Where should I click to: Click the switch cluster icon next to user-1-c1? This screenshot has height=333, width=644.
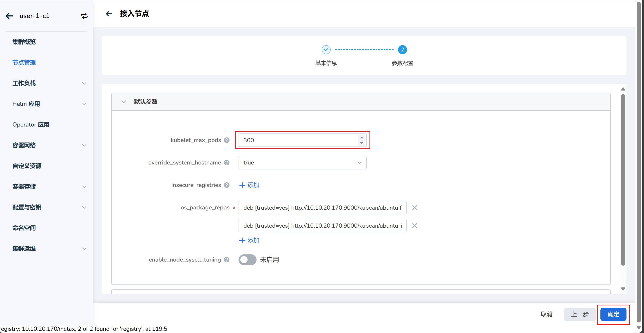tap(84, 16)
